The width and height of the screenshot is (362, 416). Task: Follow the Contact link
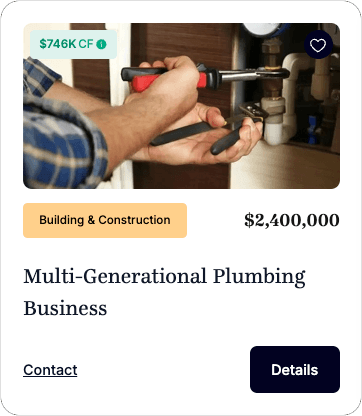[x=50, y=370]
